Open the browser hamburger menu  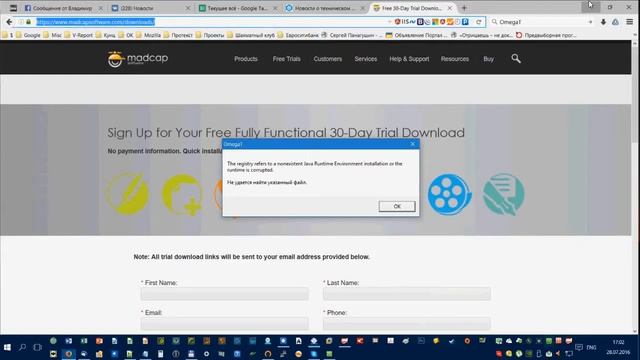[x=630, y=22]
